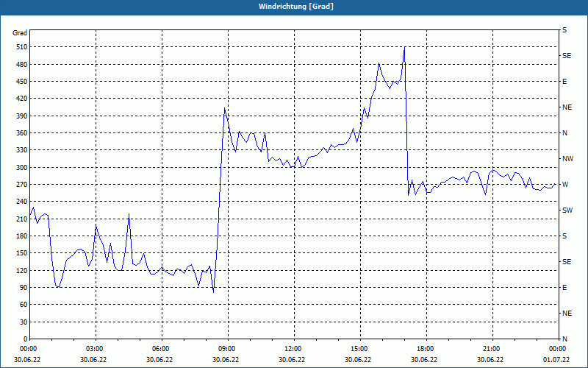The width and height of the screenshot is (588, 368).
Task: Click the chart title "Windrichtung [Grad]"
Action: point(296,7)
